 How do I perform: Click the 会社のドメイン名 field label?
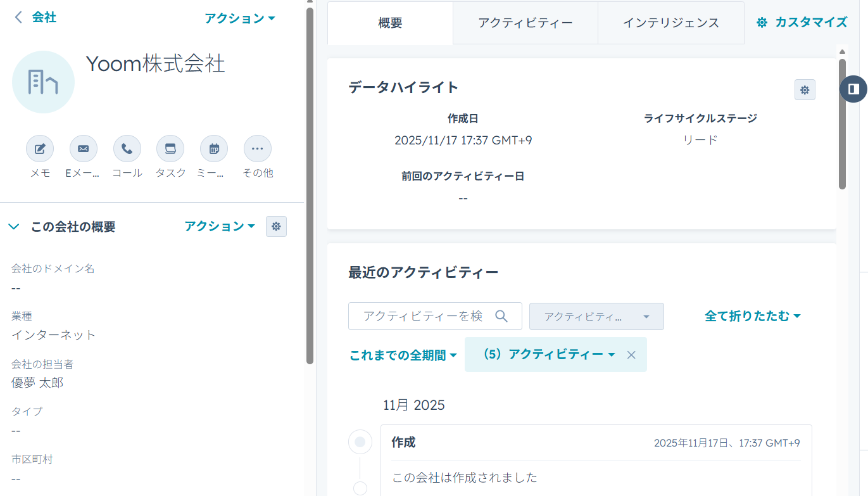[53, 269]
